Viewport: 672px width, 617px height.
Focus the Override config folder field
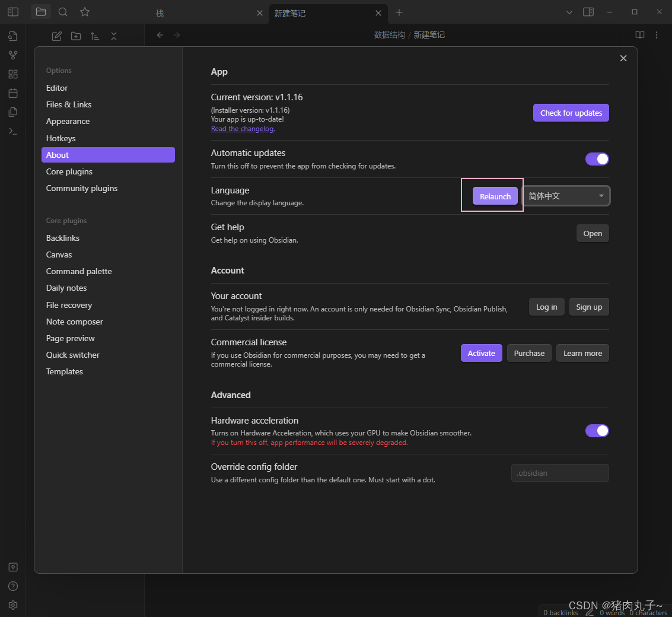coord(560,473)
